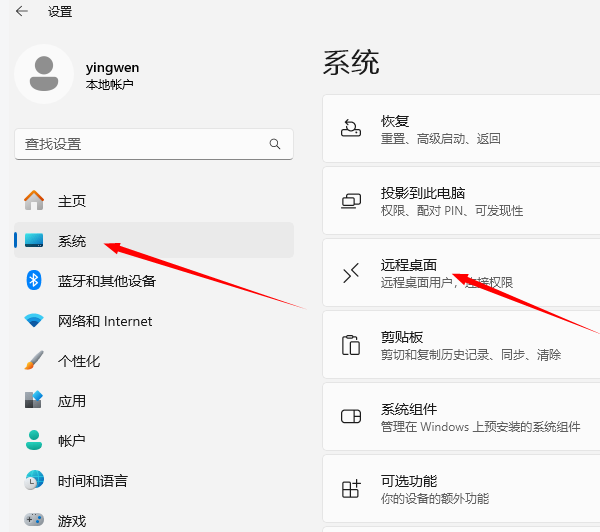Click the Bluetooth icon in sidebar

click(34, 281)
